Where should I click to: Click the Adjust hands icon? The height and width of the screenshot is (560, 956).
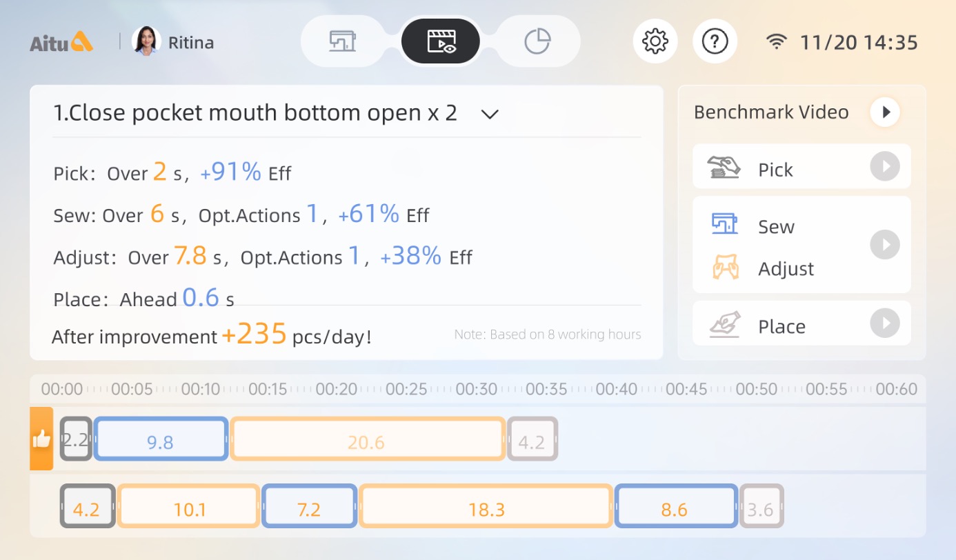(x=725, y=268)
